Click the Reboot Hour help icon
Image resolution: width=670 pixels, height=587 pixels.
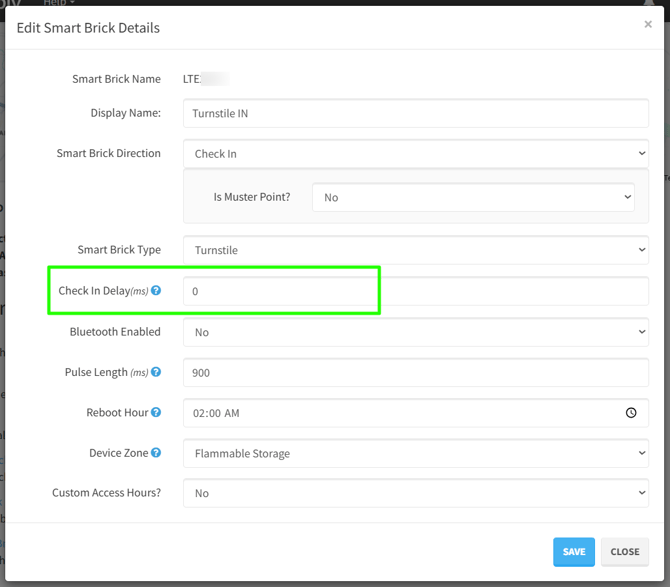(x=156, y=413)
